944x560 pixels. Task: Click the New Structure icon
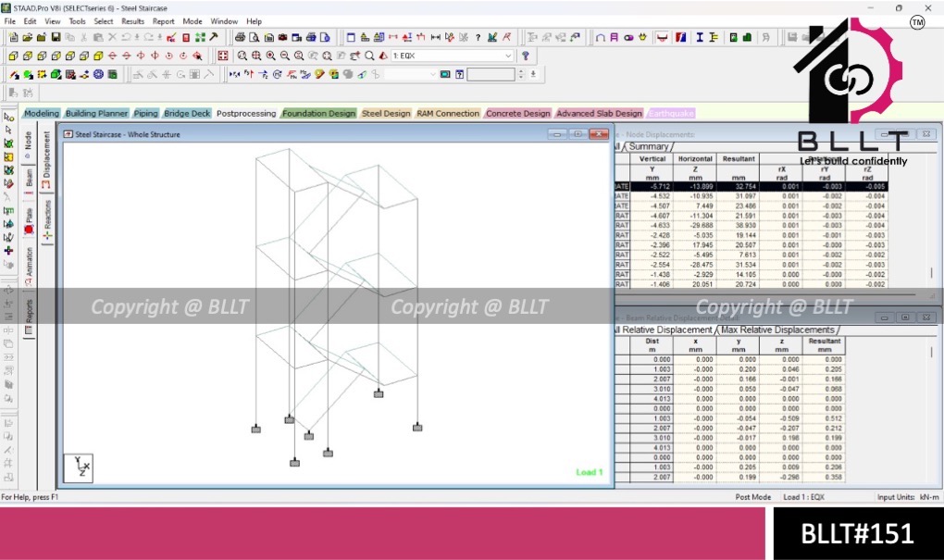13,37
